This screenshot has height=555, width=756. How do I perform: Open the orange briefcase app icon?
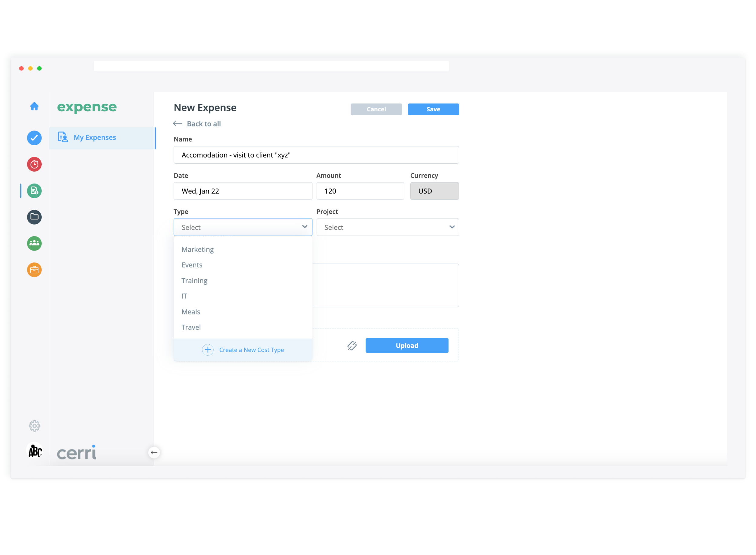point(34,270)
